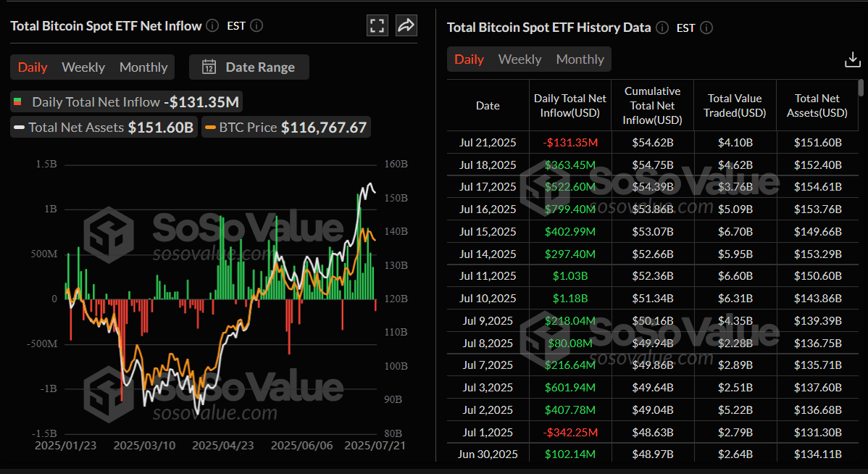
Task: Click the info icon next to EST on the data table
Action: [706, 28]
